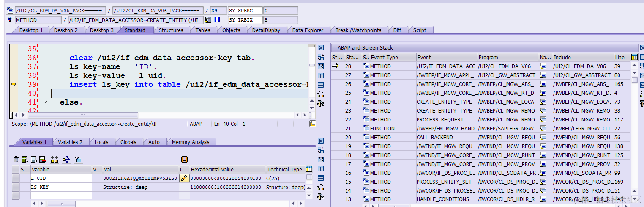This screenshot has width=644, height=207.
Task: Click pencil edit button for L_UID value
Action: (x=184, y=178)
